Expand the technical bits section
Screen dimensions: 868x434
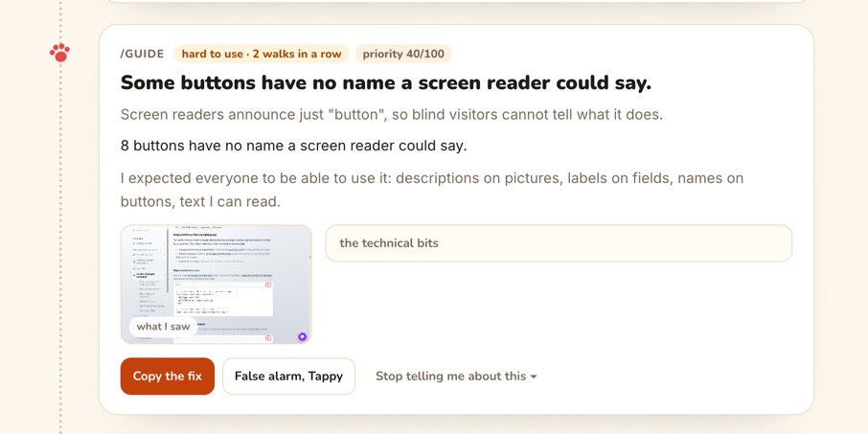coord(559,243)
